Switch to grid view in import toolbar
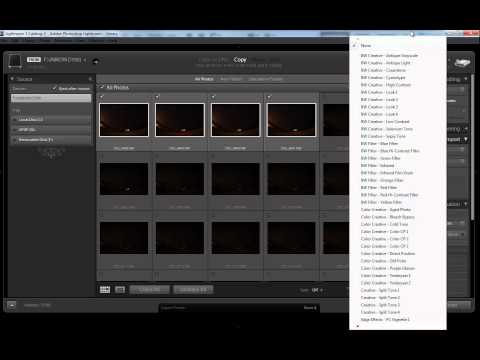 (105, 290)
